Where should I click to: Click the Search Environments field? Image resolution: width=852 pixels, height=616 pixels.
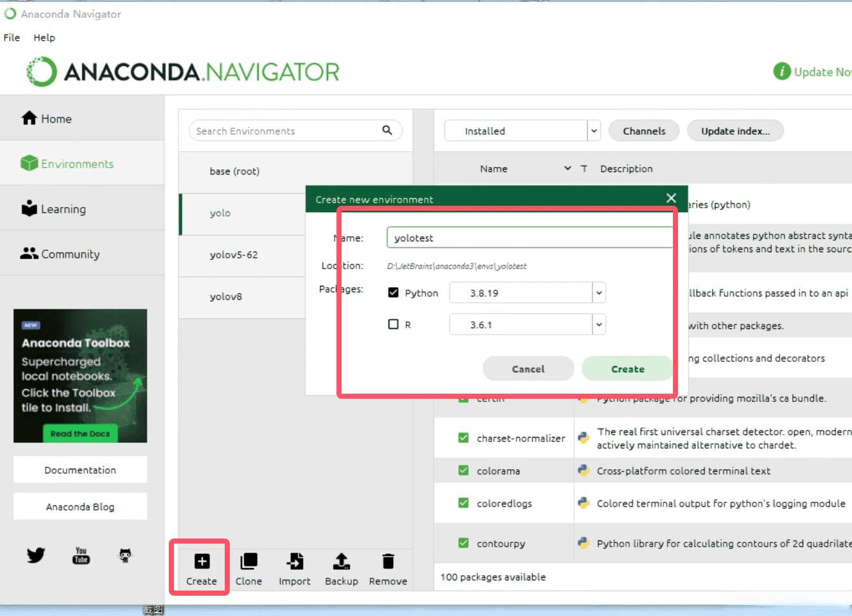click(295, 131)
